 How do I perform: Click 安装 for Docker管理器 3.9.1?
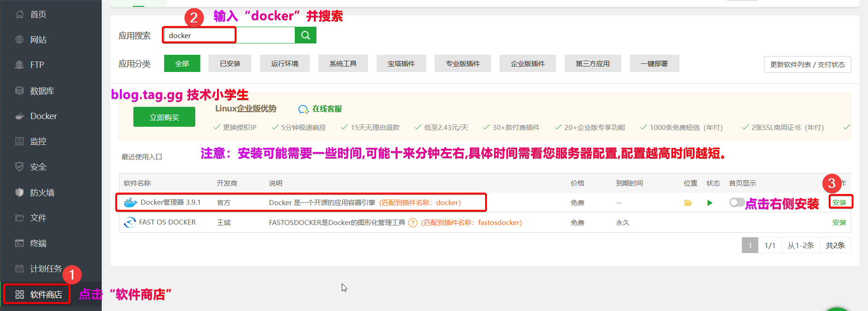[839, 202]
